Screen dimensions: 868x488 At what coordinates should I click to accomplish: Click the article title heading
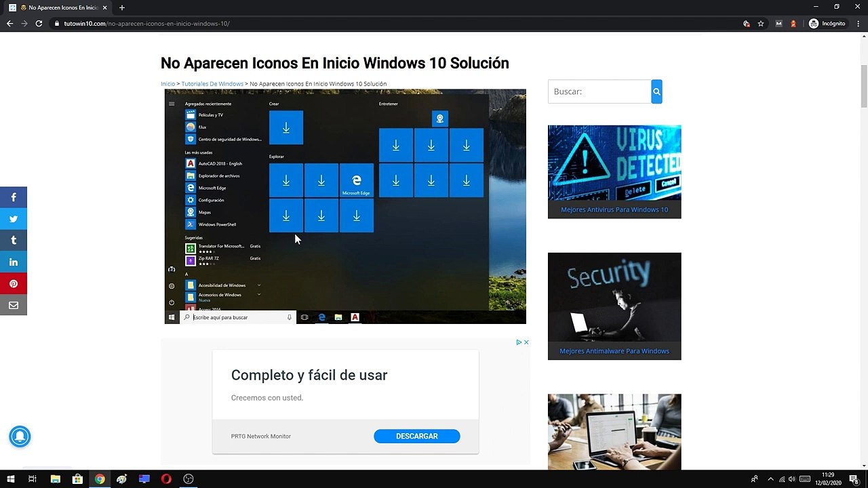(335, 63)
